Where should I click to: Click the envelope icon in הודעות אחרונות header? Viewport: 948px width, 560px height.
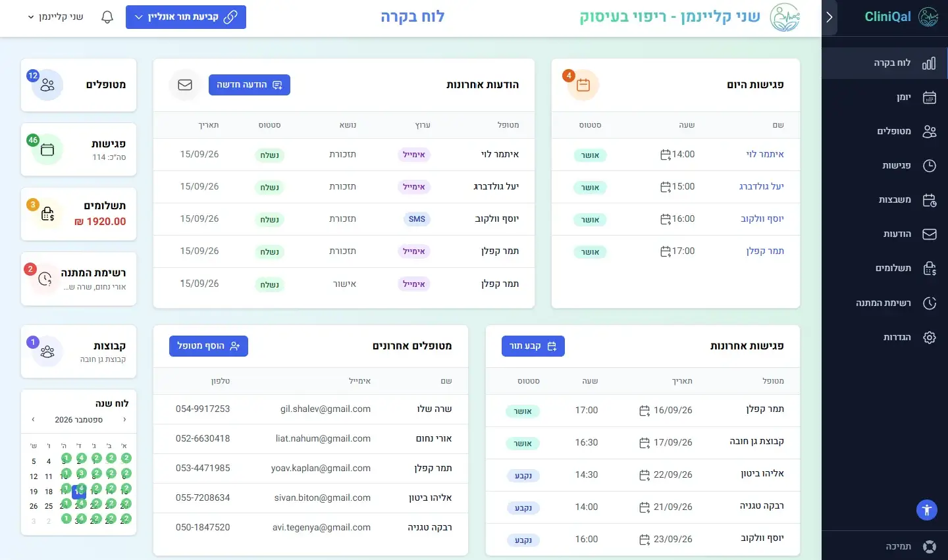click(185, 85)
